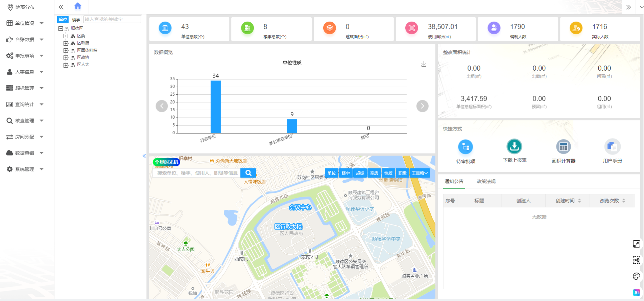This screenshot has height=301, width=644.
Task: Go to next chart with right arrow
Action: coord(422,106)
